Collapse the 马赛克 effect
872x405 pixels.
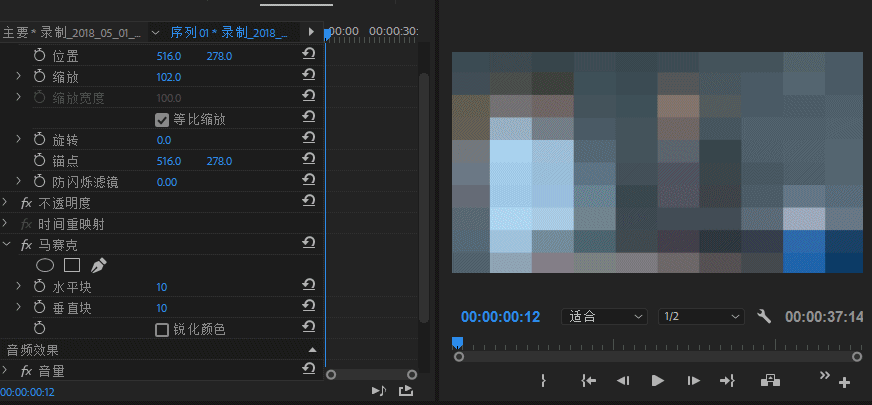7,244
